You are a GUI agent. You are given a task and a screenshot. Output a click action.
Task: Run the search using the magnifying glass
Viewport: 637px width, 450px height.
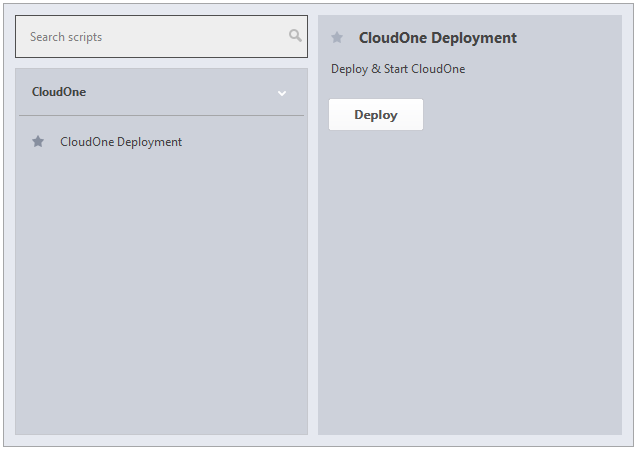[295, 36]
